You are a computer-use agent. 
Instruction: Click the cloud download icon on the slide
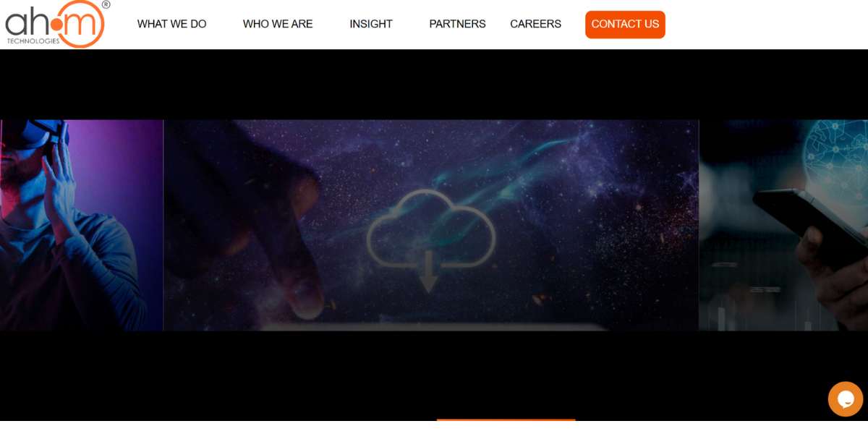[430, 231]
